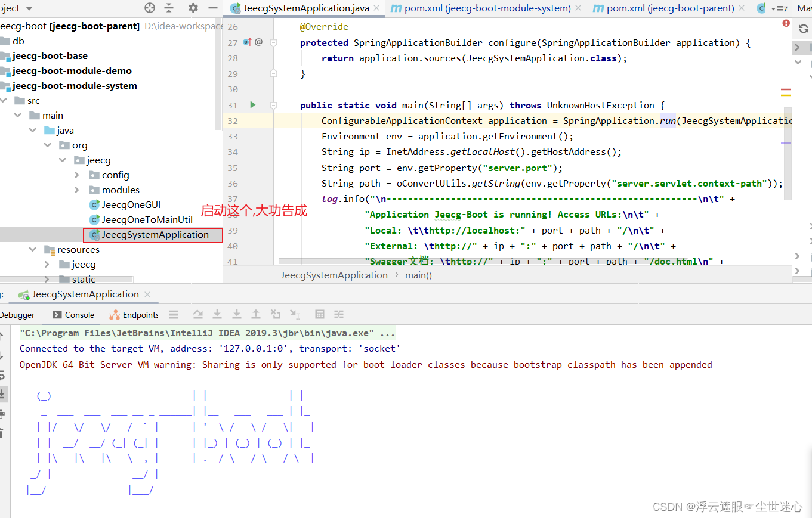Close the pom.xml (jeecg-boot-module-system) tab

(579, 8)
